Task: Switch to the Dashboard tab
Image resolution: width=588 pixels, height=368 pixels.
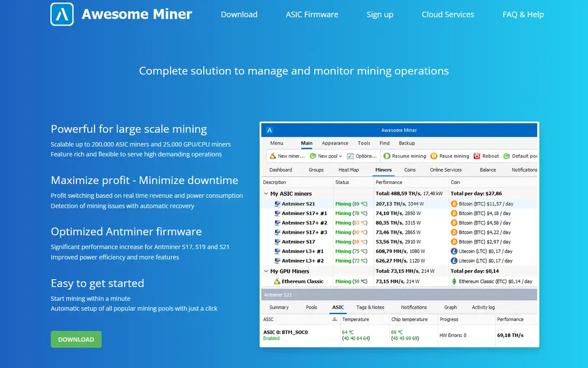Action: pyautogui.click(x=281, y=170)
